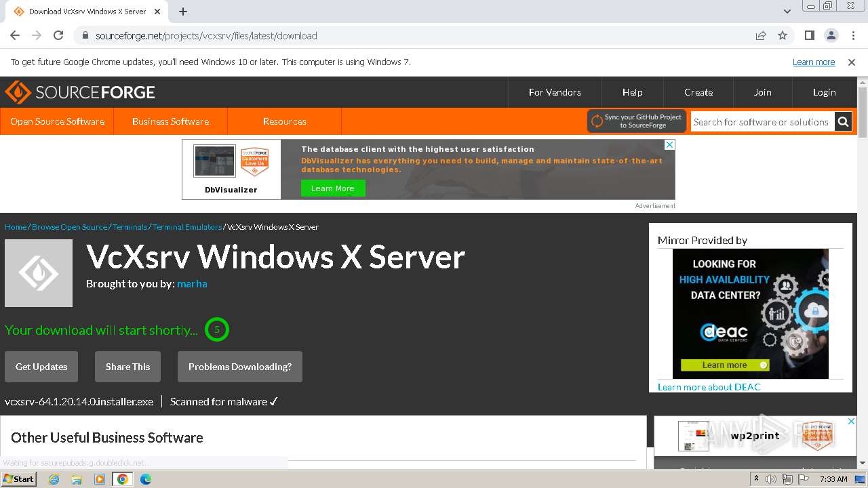This screenshot has height=488, width=868.
Task: Click the Action Center flag tray icon
Action: [804, 479]
